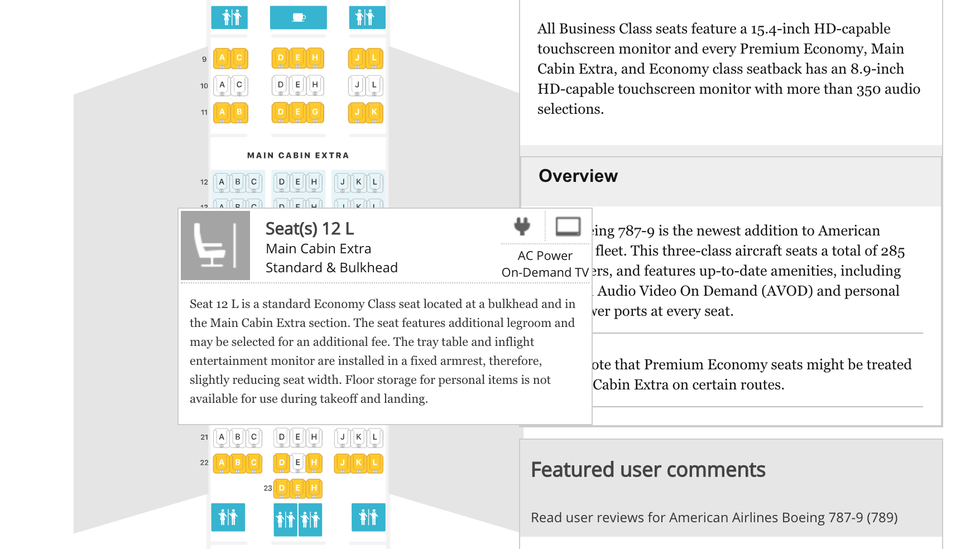980x549 pixels.
Task: Select yellow seat 9 E
Action: tap(298, 57)
